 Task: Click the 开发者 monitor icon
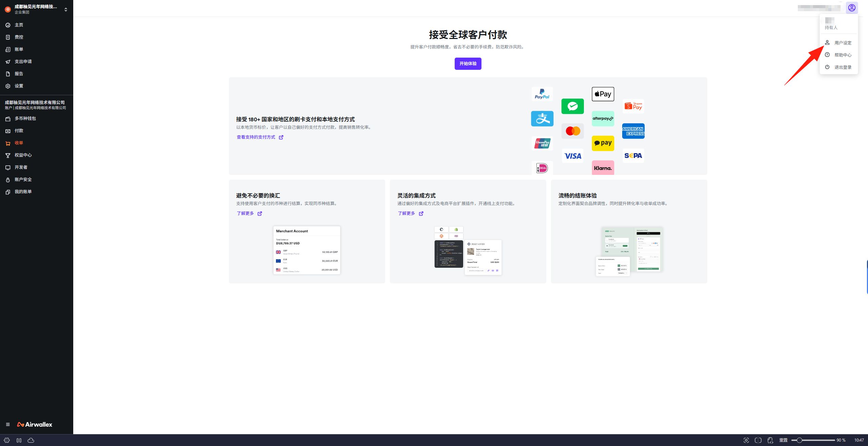[x=8, y=167]
